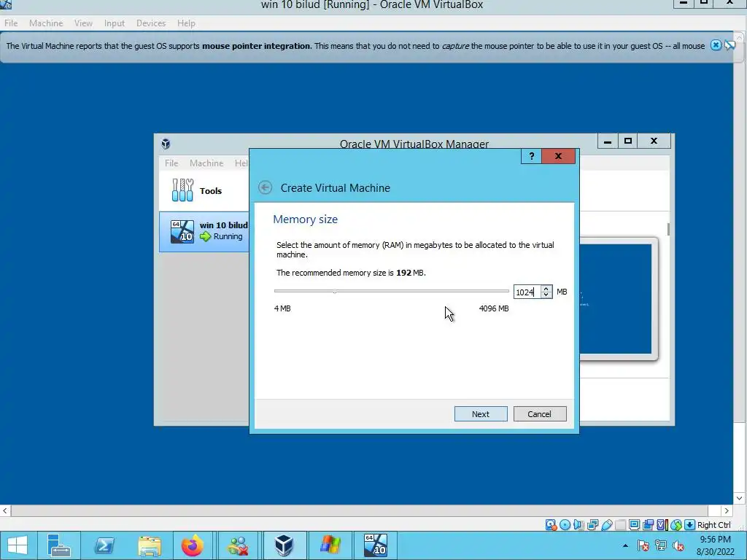Click the horizontal scrollbar right arrow
The width and height of the screenshot is (747, 560).
pos(727,510)
